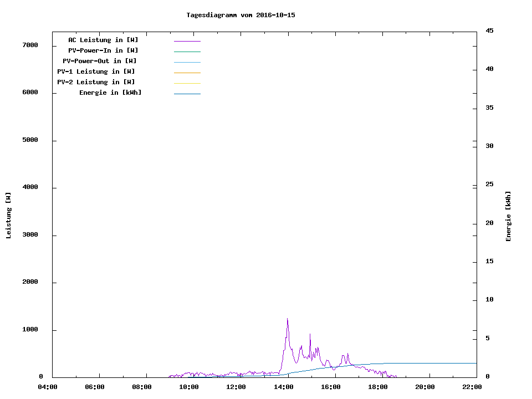
Task: Click the Energie in [kWh] legend label
Action: [110, 93]
